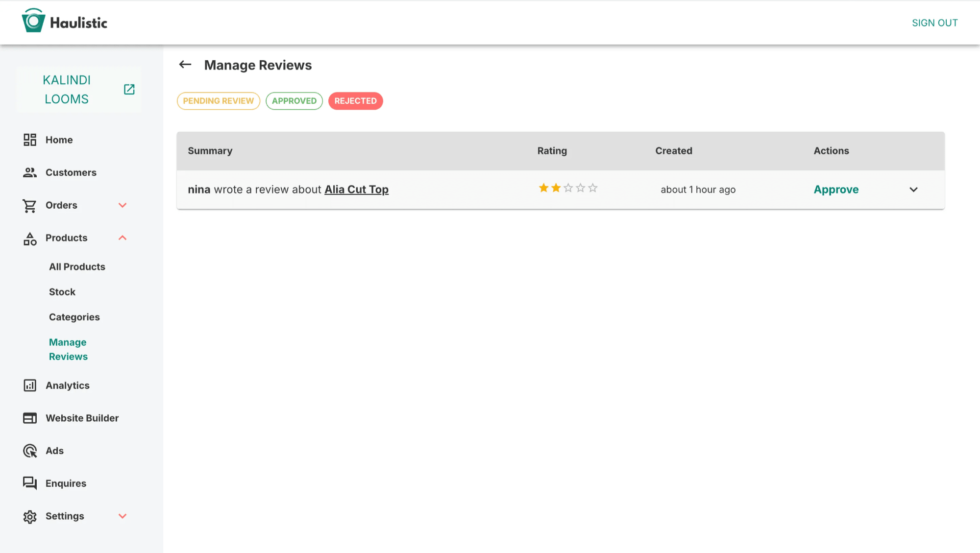980x553 pixels.
Task: Click the Enquires chat bubbles icon
Action: pyautogui.click(x=30, y=483)
